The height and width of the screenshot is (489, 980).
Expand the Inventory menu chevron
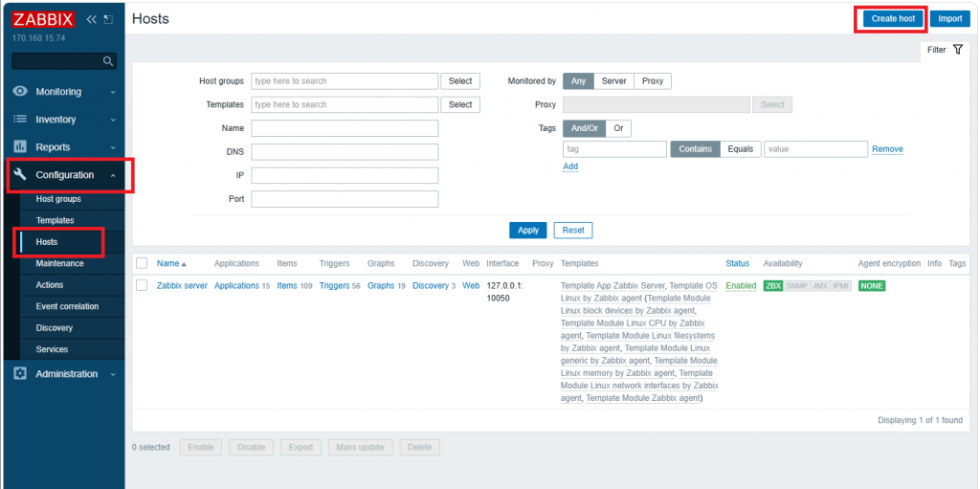113,120
